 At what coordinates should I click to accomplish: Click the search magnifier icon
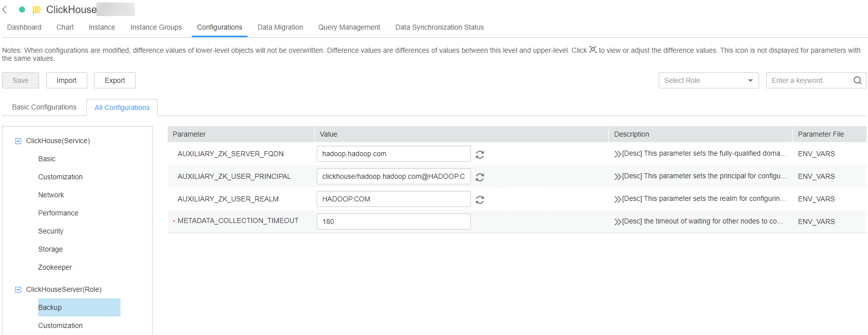pos(857,80)
